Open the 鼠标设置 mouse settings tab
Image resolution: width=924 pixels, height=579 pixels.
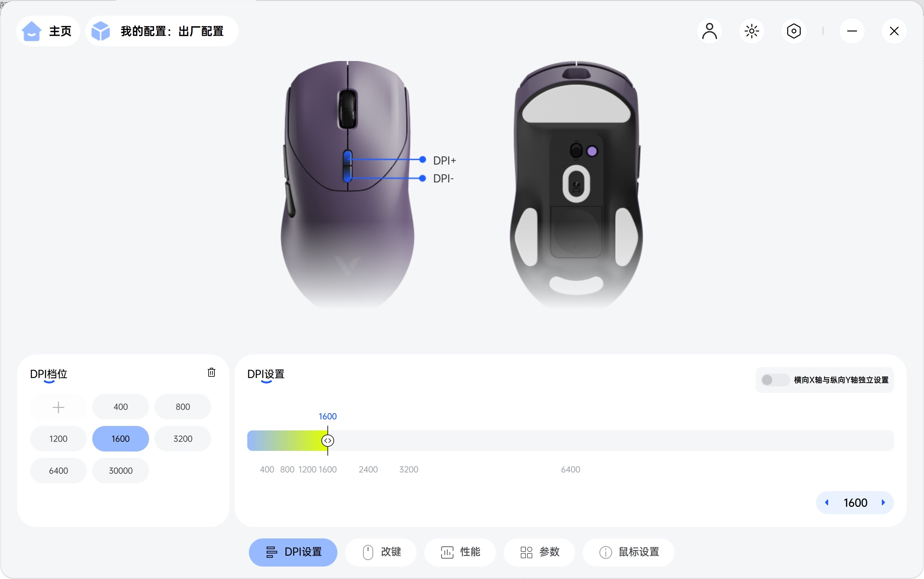coord(628,552)
